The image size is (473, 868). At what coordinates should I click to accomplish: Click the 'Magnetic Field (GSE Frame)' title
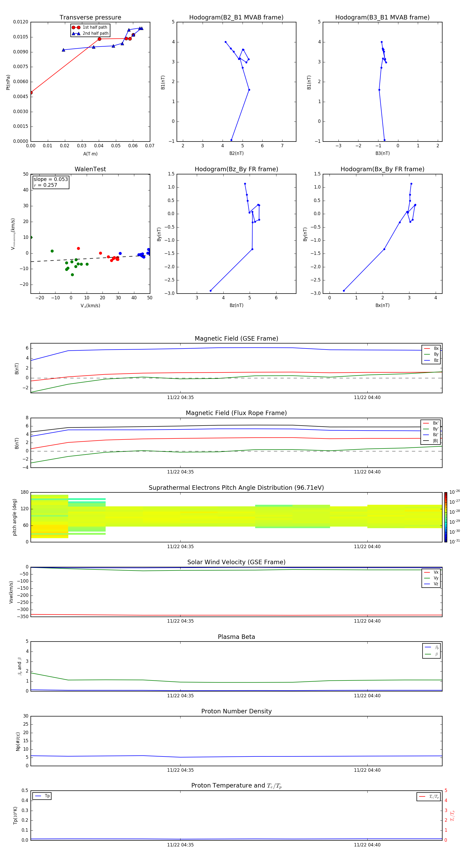point(236,339)
